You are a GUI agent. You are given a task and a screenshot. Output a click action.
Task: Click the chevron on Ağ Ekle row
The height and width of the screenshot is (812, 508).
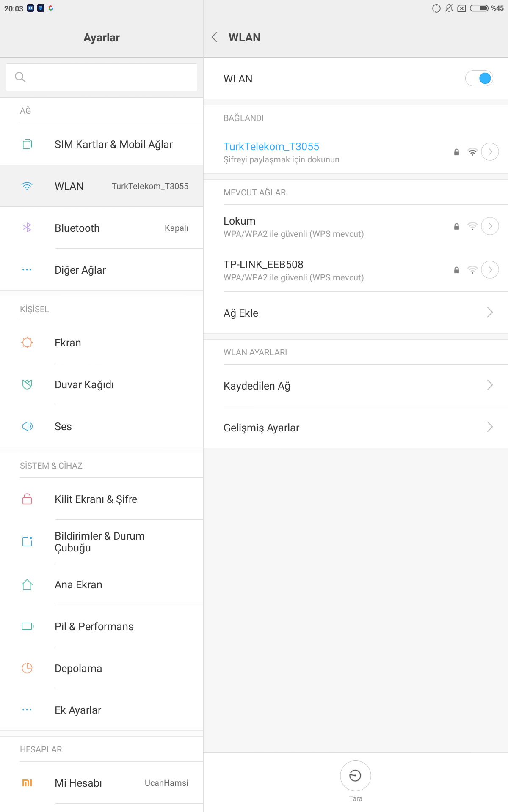coord(490,313)
